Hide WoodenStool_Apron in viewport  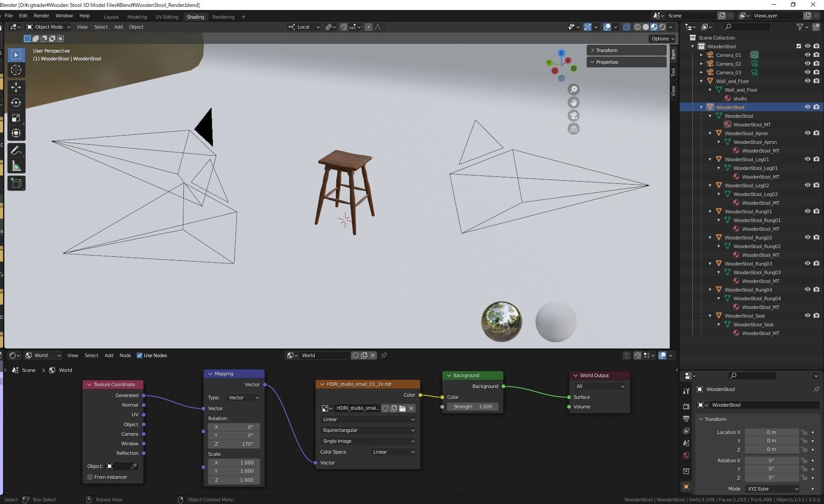(x=807, y=133)
